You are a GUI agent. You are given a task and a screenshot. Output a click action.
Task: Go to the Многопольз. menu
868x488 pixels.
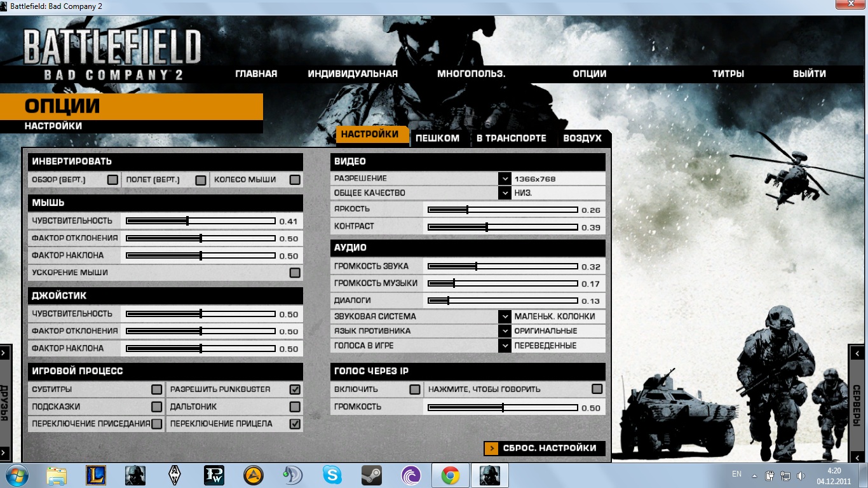click(471, 74)
